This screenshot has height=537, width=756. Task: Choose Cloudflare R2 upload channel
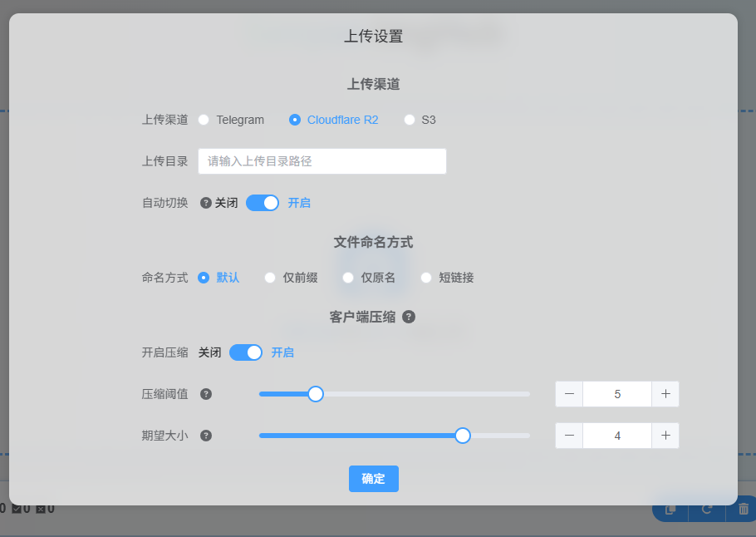pyautogui.click(x=295, y=120)
